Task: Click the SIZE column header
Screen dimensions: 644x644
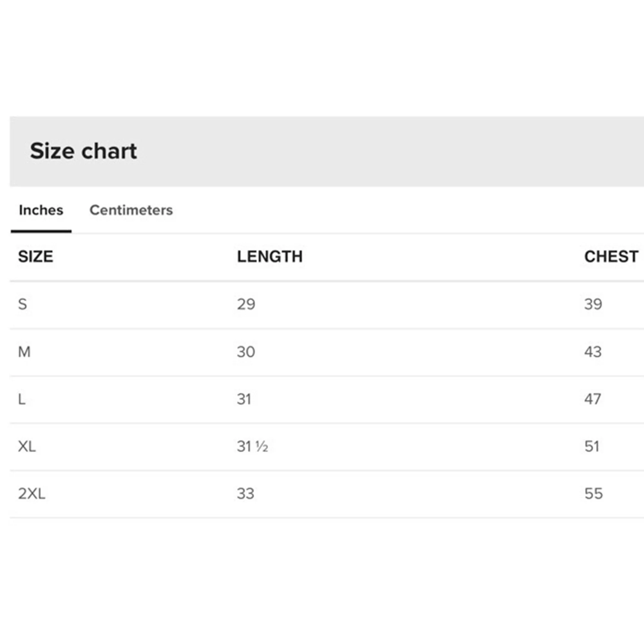Action: 36,257
